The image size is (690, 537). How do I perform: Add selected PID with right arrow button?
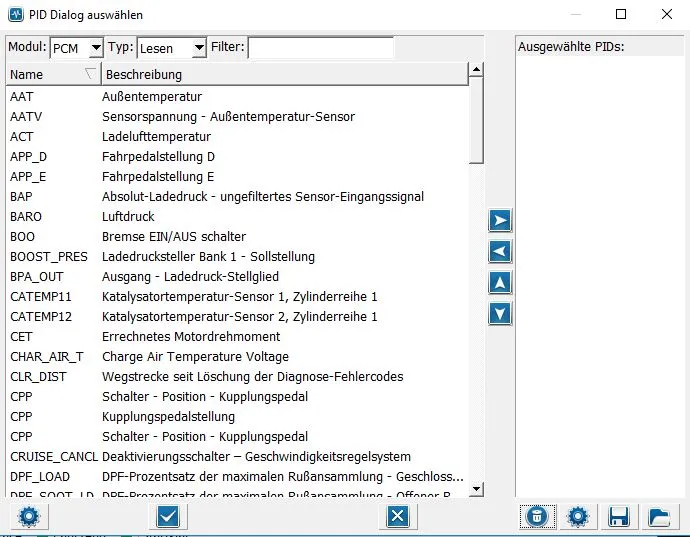pos(500,220)
